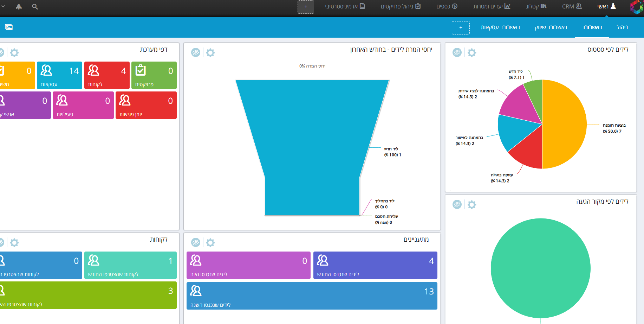
Task: Open the לידים שנכנסו השנה tile
Action: (312, 296)
